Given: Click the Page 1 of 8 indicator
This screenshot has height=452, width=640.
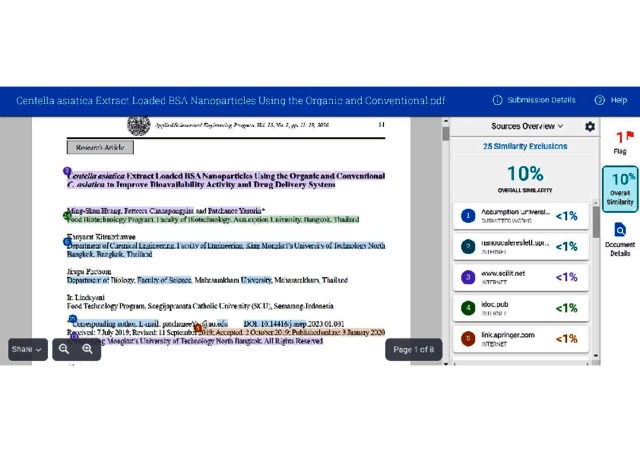Looking at the screenshot, I should coord(413,349).
